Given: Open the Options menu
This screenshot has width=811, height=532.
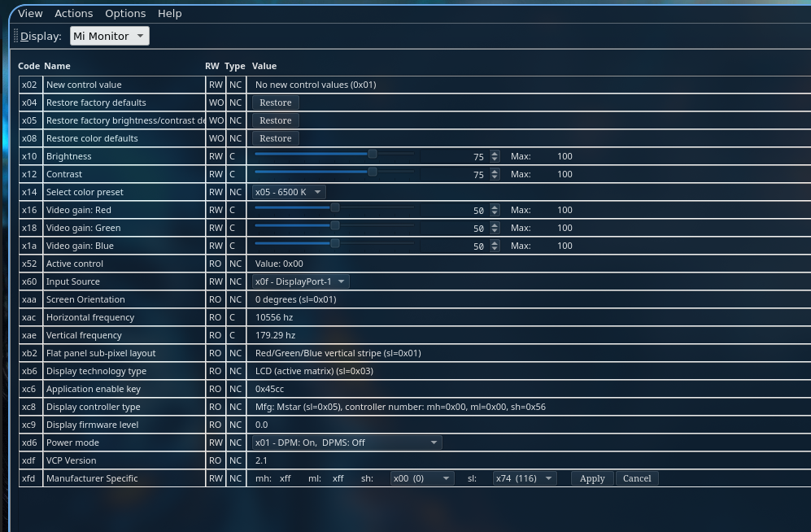Looking at the screenshot, I should tap(125, 14).
